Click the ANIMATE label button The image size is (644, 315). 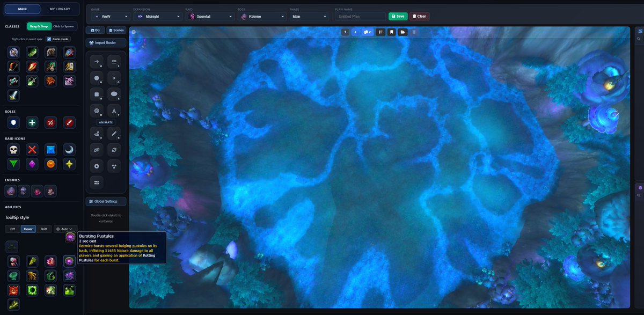click(106, 122)
